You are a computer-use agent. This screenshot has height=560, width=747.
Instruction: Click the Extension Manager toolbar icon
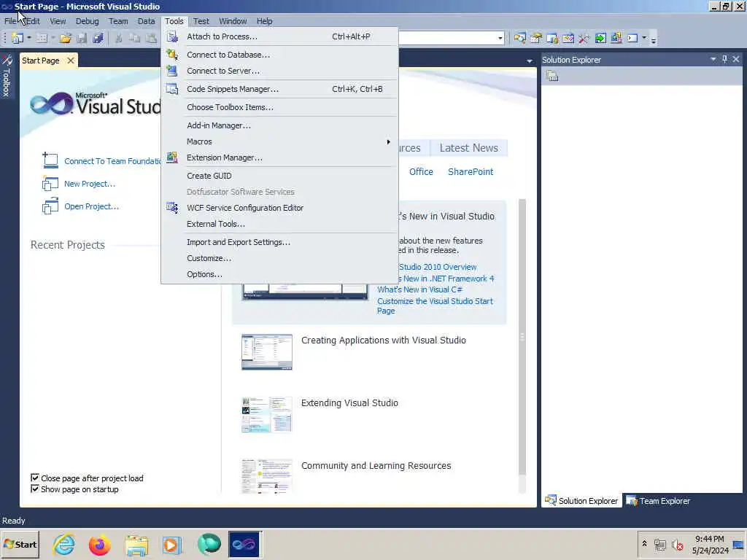tap(616, 38)
